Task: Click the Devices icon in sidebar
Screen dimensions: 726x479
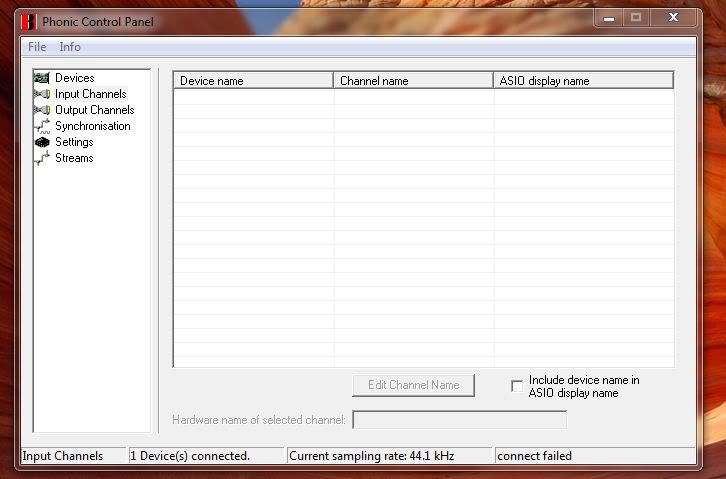Action: click(42, 78)
